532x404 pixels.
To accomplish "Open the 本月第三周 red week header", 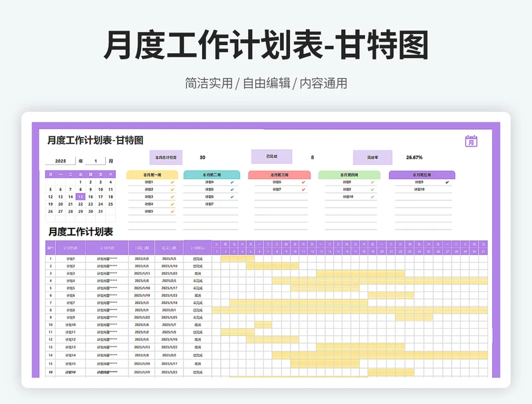I will tap(279, 175).
